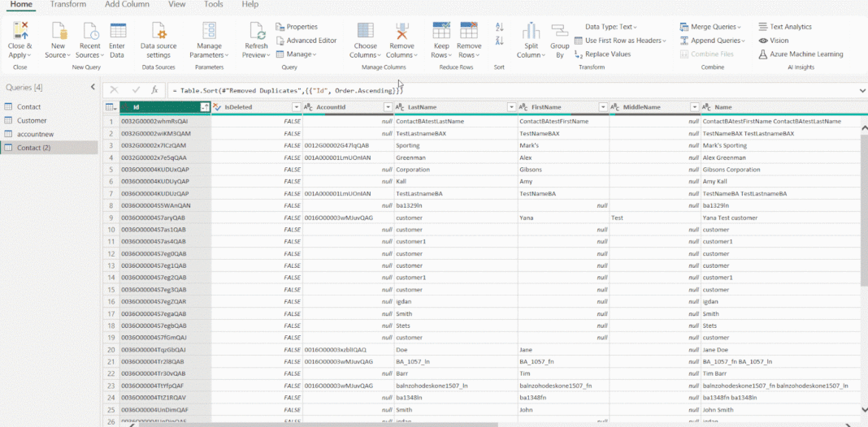Click the Sort Ascending icon

[499, 28]
